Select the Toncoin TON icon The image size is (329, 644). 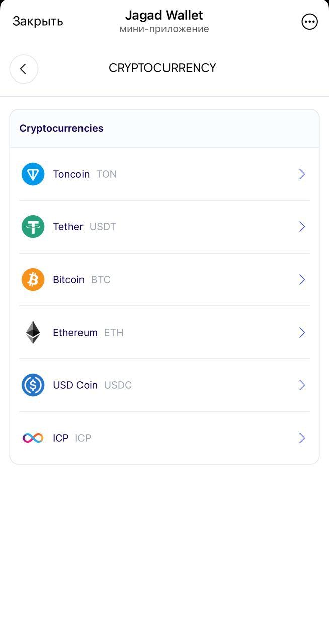[32, 174]
